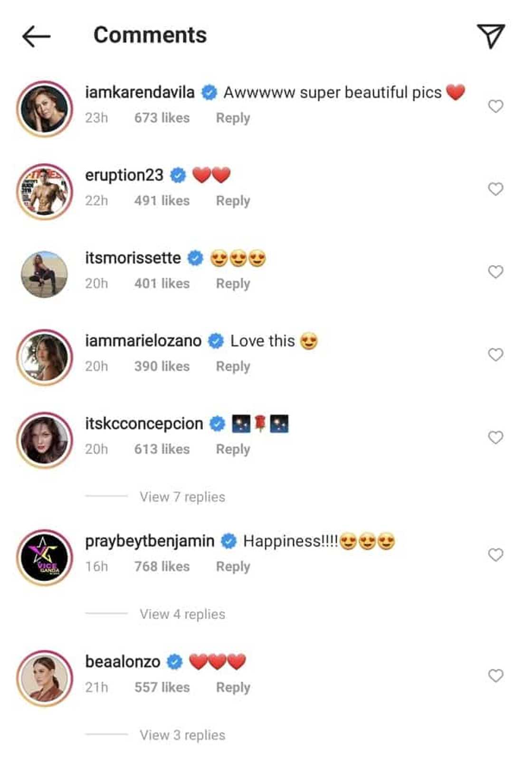Expand View 7 replies under itskcconcepcion
The height and width of the screenshot is (762, 532).
182,497
